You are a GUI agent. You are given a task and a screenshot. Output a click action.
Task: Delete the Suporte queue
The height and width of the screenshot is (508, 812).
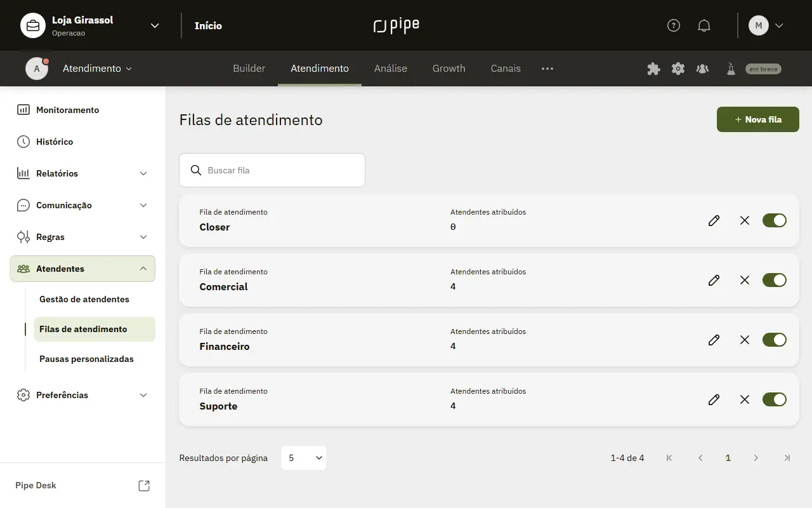pyautogui.click(x=745, y=399)
